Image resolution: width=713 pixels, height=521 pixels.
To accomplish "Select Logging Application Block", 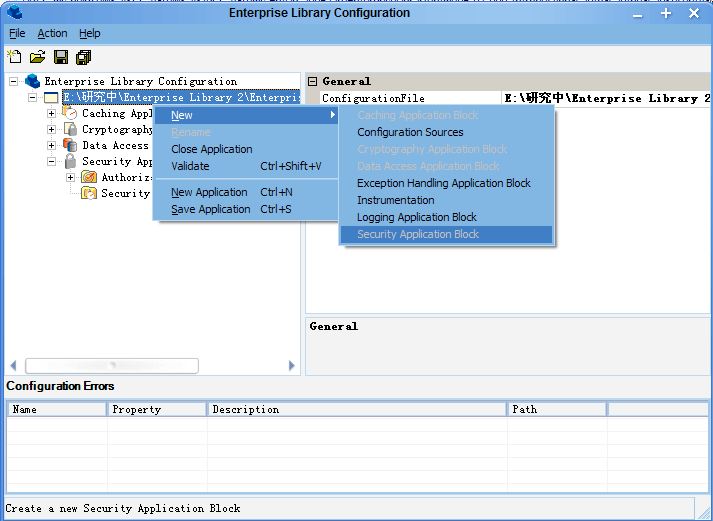I will (x=447, y=217).
